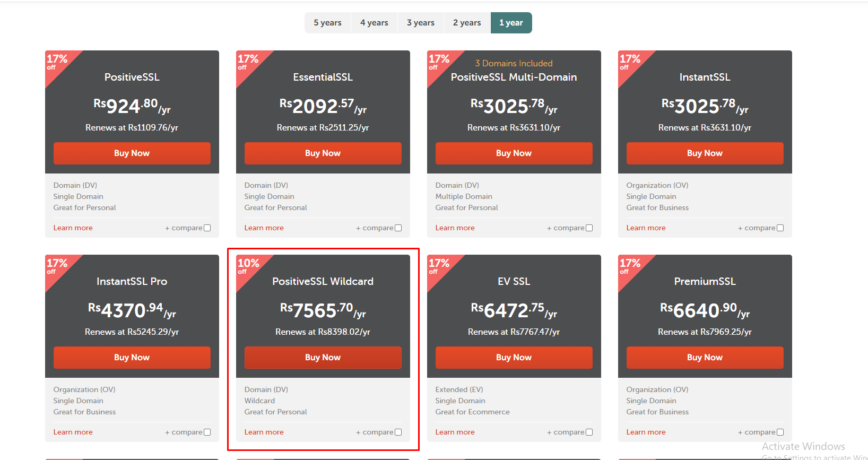
Task: Buy InstantSSL Pro now
Action: (132, 358)
